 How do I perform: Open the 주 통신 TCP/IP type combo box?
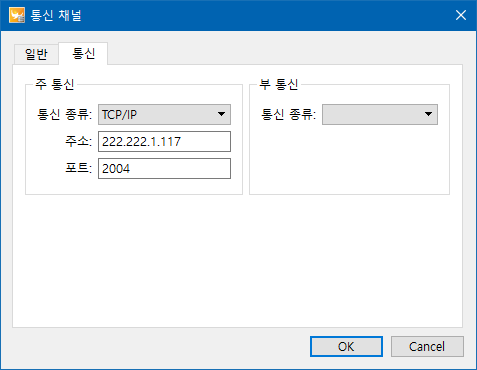[x=164, y=114]
